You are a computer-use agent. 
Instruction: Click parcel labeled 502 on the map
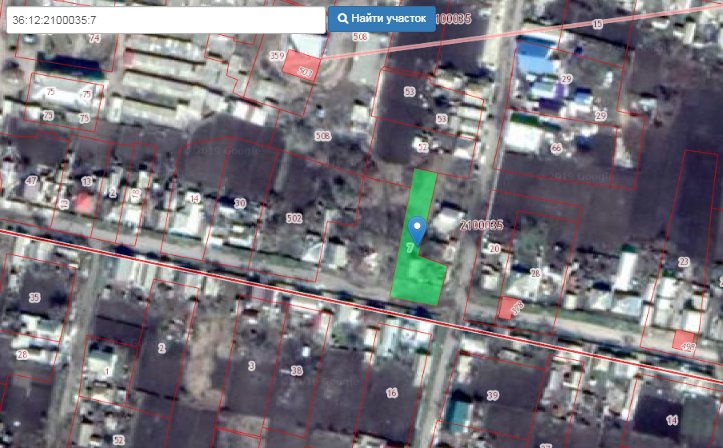pyautogui.click(x=294, y=217)
